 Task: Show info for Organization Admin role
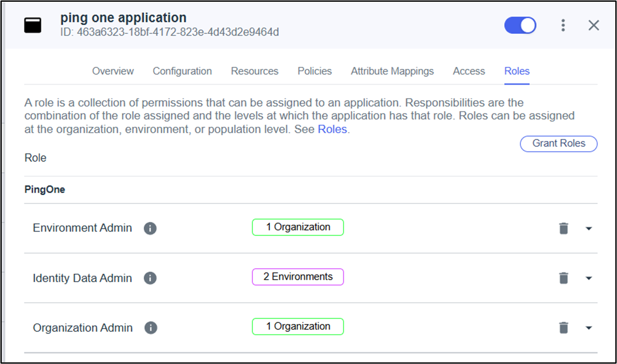point(151,327)
